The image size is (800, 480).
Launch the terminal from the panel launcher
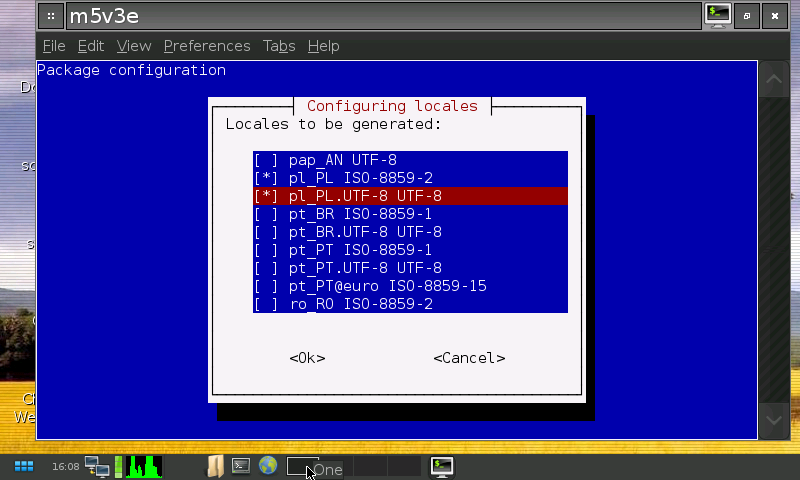coord(241,466)
